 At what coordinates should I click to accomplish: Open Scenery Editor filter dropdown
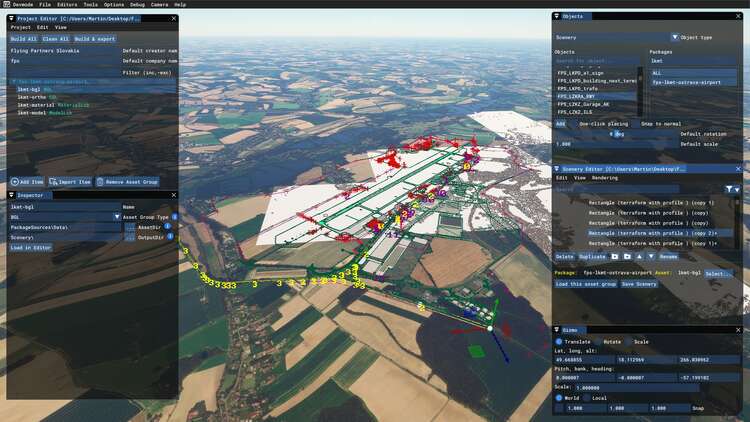[x=737, y=189]
